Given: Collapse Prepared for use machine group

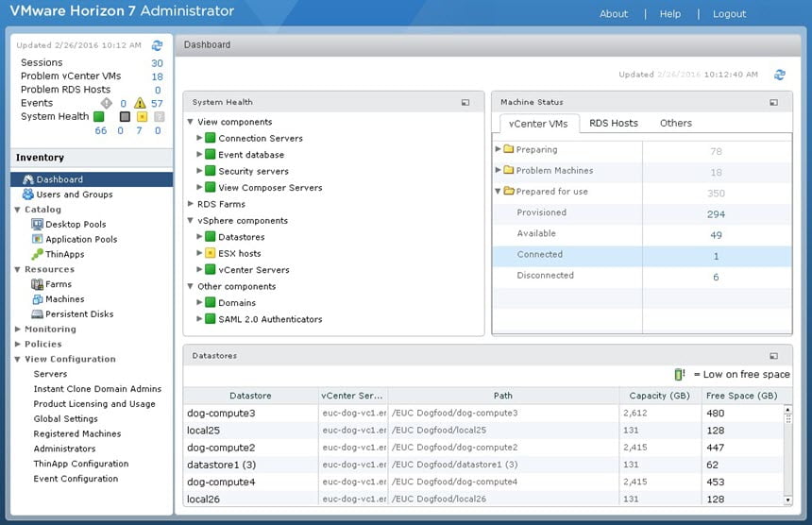Looking at the screenshot, I should click(x=498, y=191).
